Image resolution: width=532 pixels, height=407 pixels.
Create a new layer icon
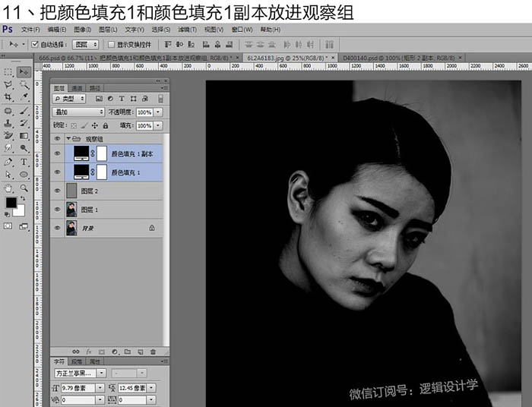(140, 352)
